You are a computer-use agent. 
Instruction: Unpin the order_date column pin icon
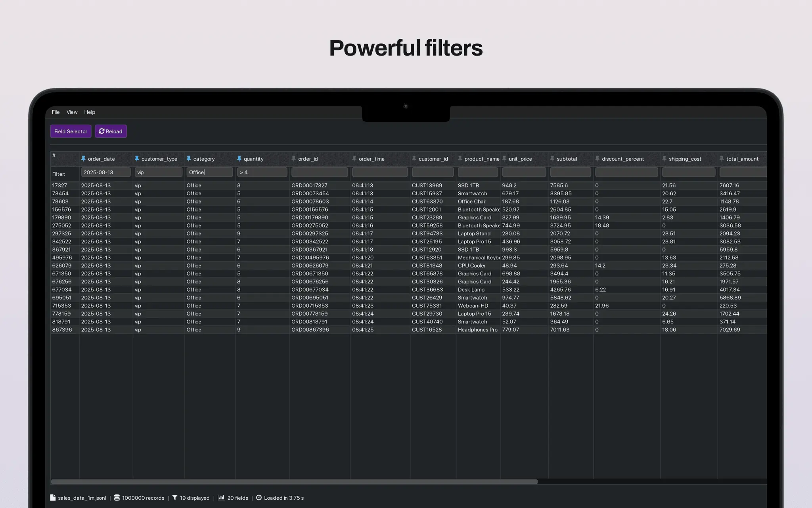83,159
